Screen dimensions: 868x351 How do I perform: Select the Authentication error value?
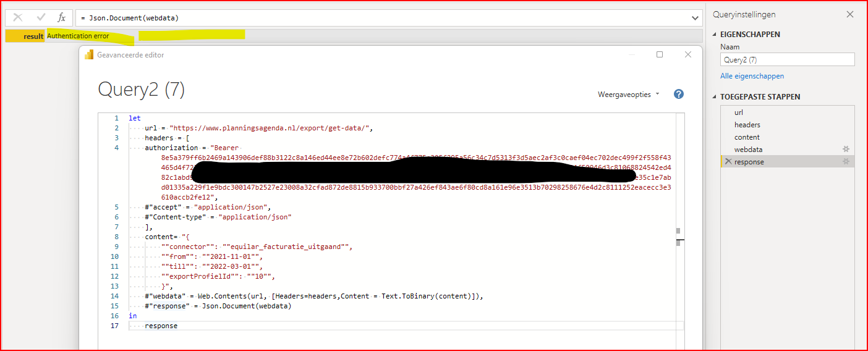[78, 36]
